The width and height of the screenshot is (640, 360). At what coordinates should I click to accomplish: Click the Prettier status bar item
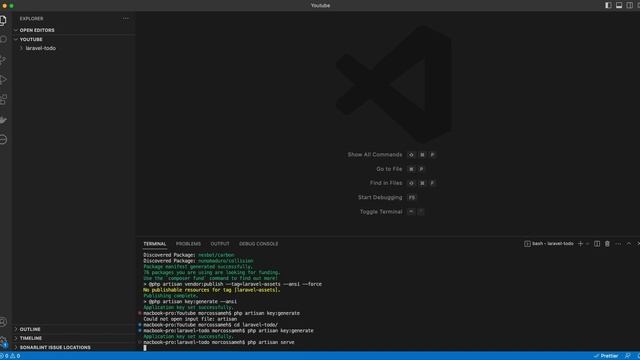click(606, 356)
